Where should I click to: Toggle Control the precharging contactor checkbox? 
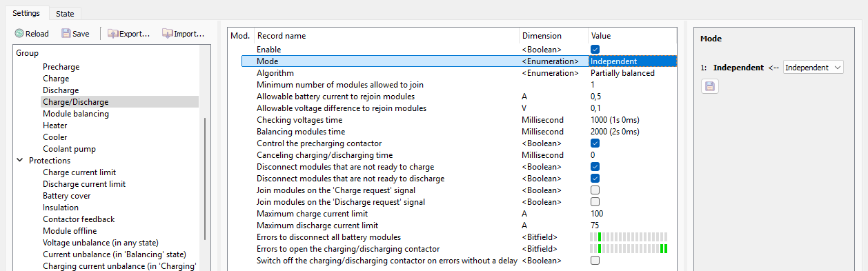click(x=595, y=143)
